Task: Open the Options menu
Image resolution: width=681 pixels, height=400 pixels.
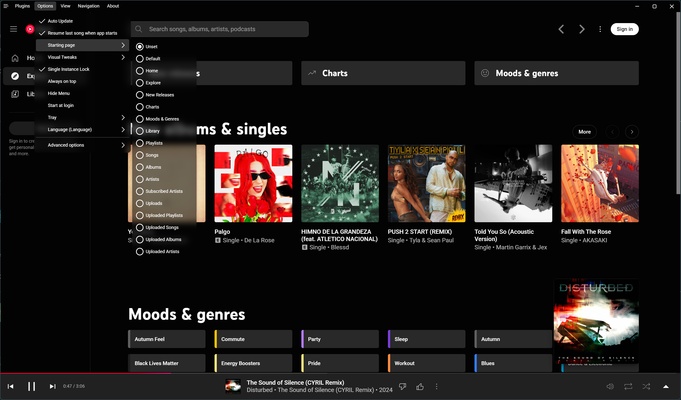Action: (x=45, y=6)
